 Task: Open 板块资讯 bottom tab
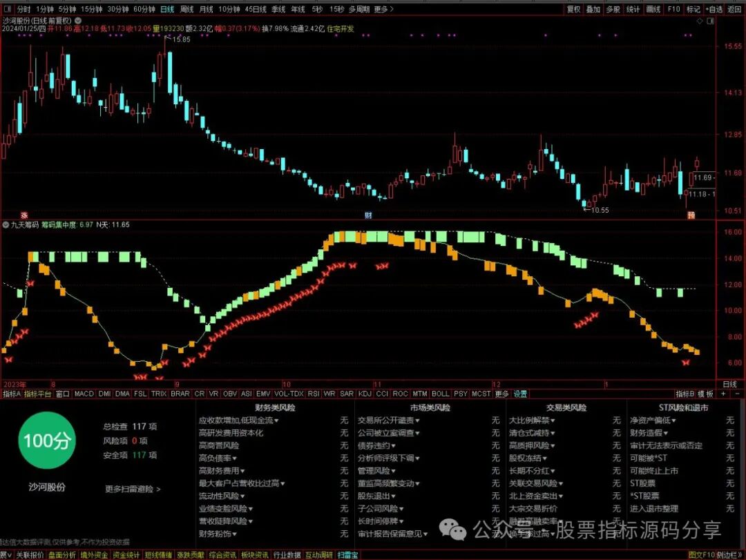tap(254, 554)
